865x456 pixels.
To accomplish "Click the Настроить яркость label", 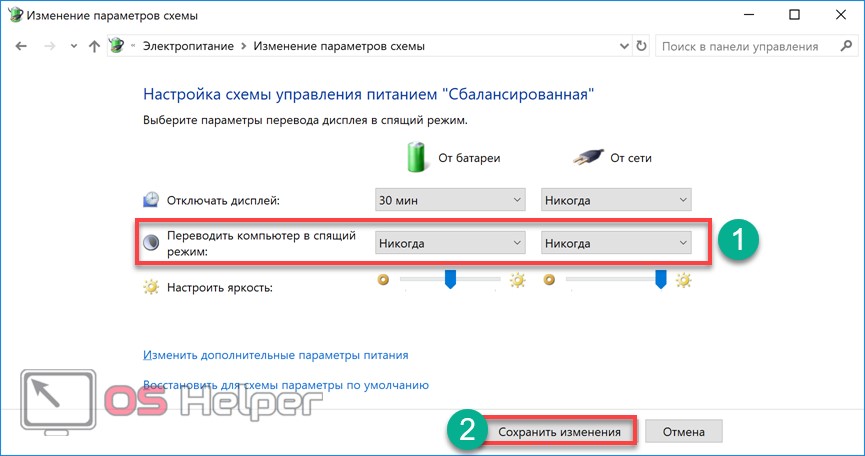I will 220,288.
